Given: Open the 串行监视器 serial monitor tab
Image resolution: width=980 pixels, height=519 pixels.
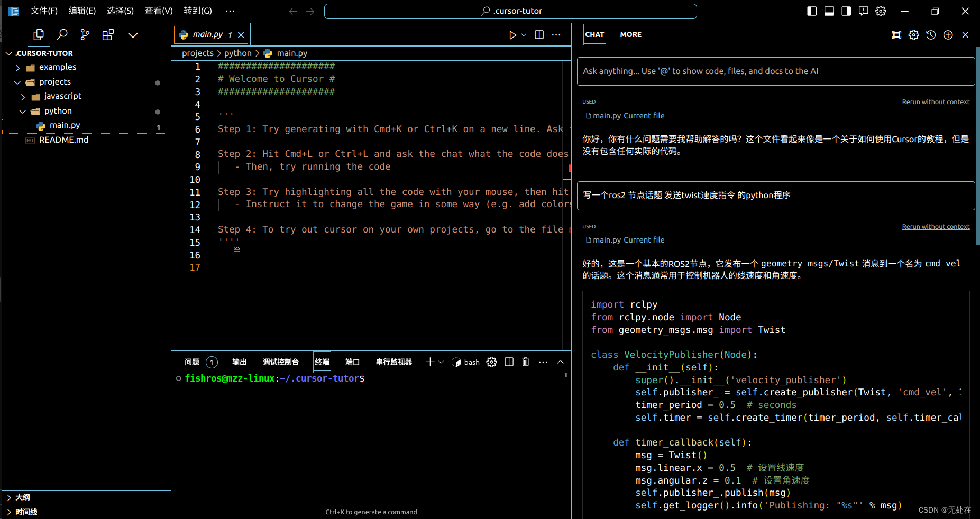Looking at the screenshot, I should (394, 362).
